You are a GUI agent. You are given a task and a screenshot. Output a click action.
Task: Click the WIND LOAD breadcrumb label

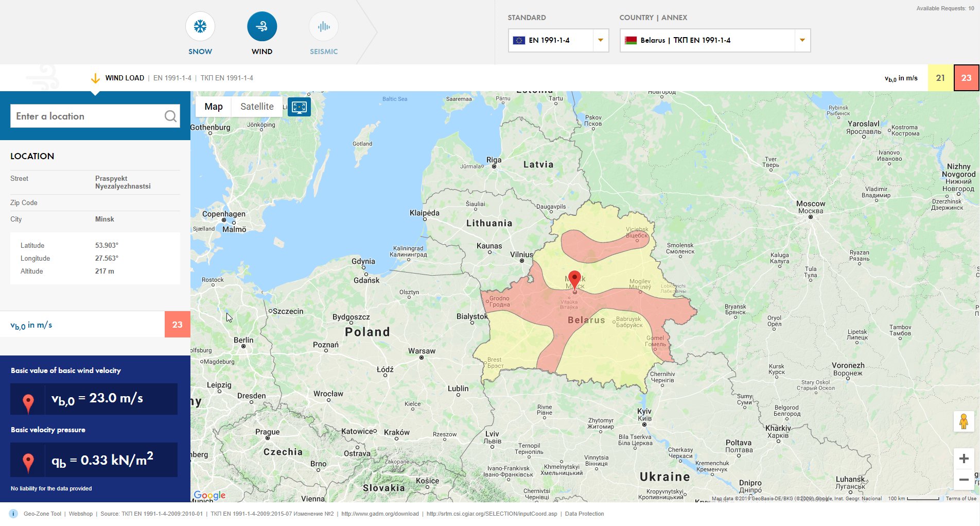(125, 78)
